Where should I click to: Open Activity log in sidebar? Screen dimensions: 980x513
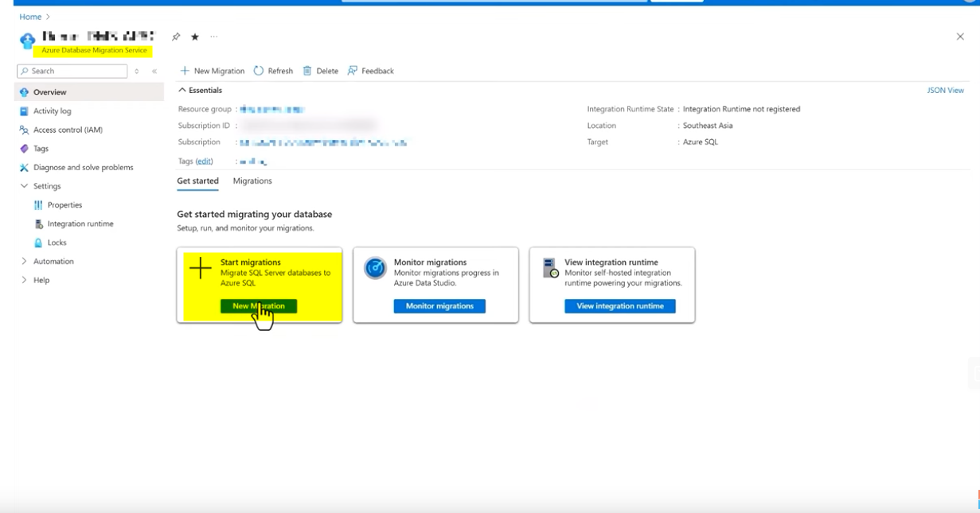(x=52, y=111)
